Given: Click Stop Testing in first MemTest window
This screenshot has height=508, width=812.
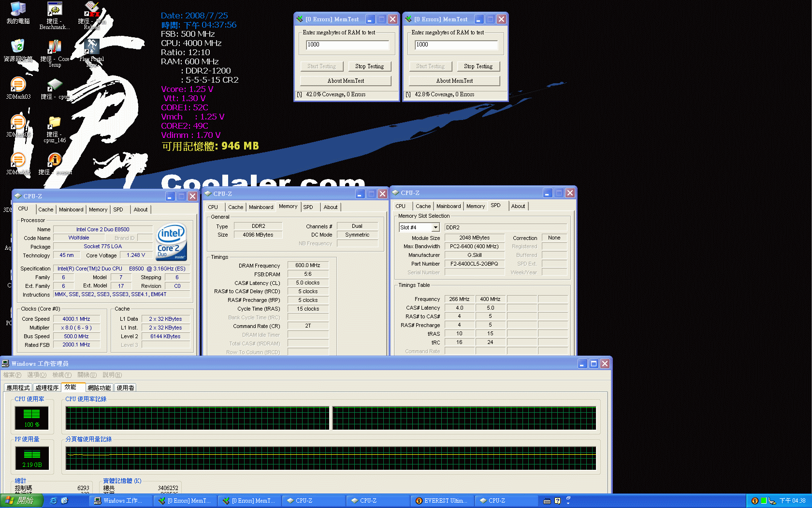Looking at the screenshot, I should pyautogui.click(x=370, y=66).
